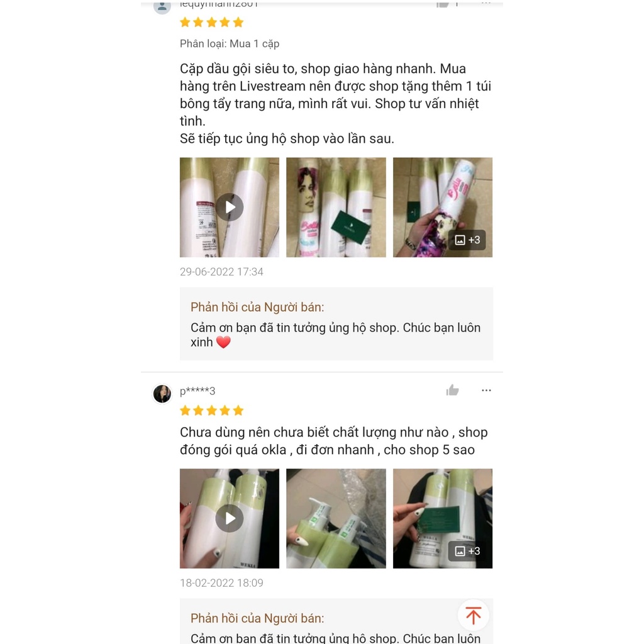The height and width of the screenshot is (644, 644).
Task: Click first 'Phản hồi của Người bán' reply box
Action: click(336, 324)
